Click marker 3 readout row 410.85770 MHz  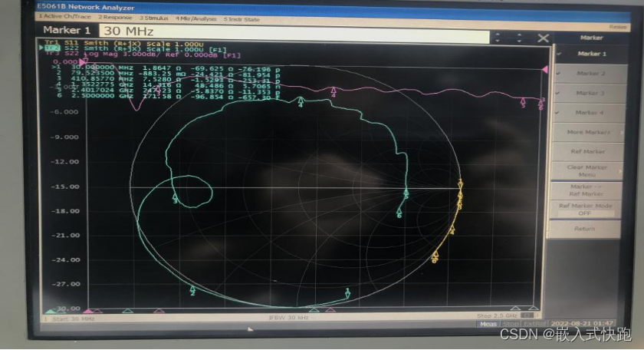point(166,79)
